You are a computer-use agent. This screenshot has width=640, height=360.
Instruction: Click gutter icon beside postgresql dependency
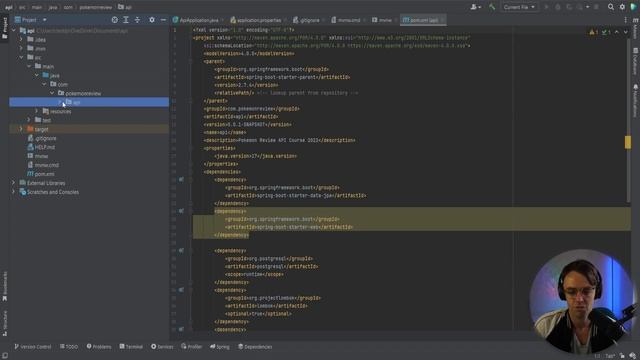(181, 251)
